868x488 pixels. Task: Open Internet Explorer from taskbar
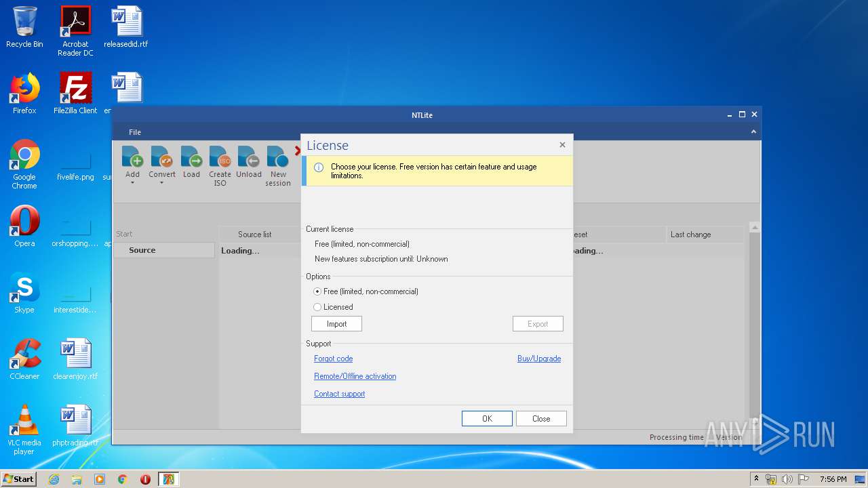click(x=54, y=479)
